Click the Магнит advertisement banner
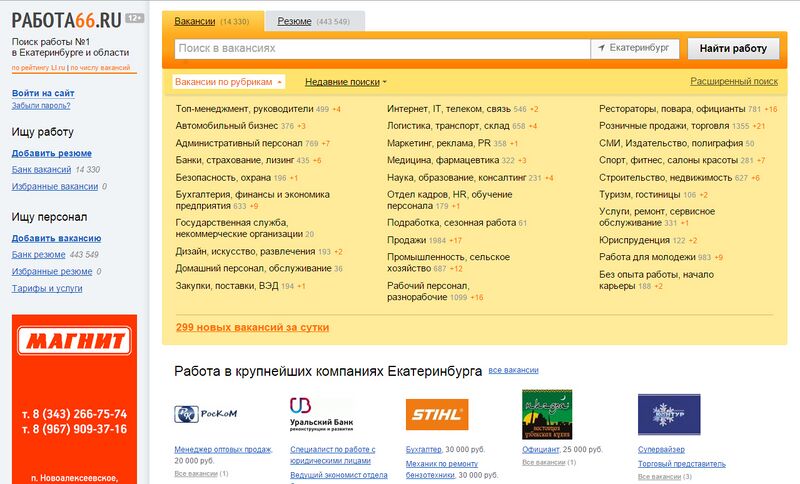Viewport: 800px width, 484px height. pos(74,399)
